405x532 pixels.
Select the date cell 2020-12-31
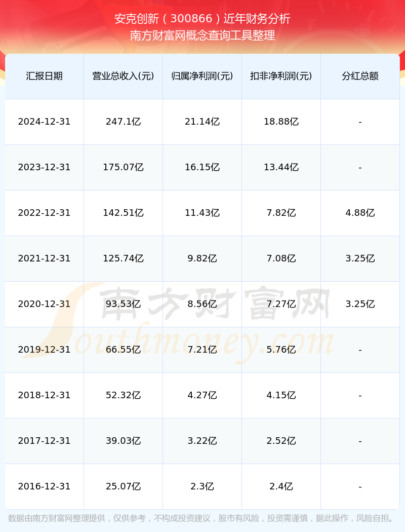pos(44,304)
